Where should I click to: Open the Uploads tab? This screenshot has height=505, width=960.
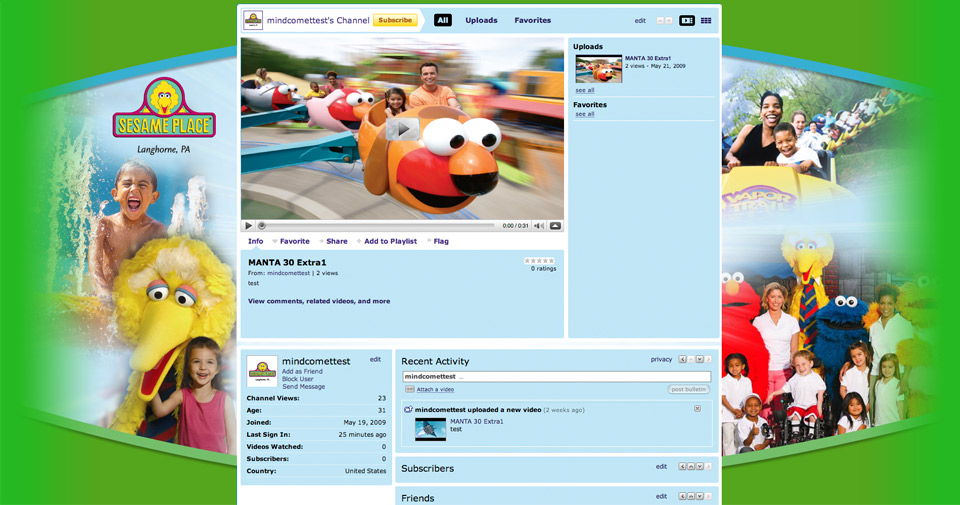481,20
